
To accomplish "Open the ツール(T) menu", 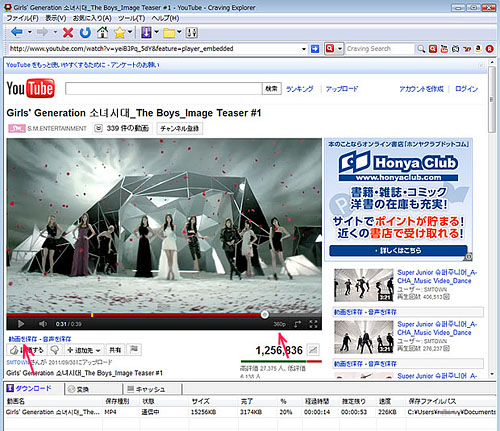I will coord(132,18).
